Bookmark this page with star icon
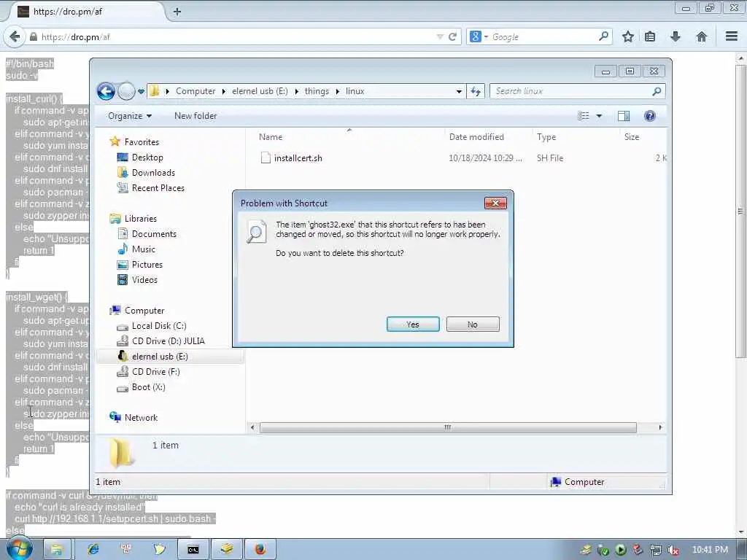 coord(628,36)
